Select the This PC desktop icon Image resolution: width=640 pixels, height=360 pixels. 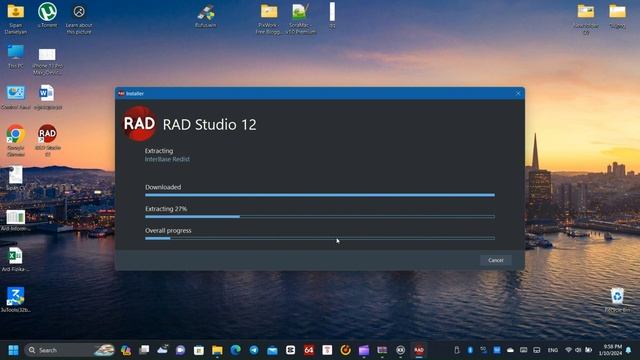(x=16, y=57)
